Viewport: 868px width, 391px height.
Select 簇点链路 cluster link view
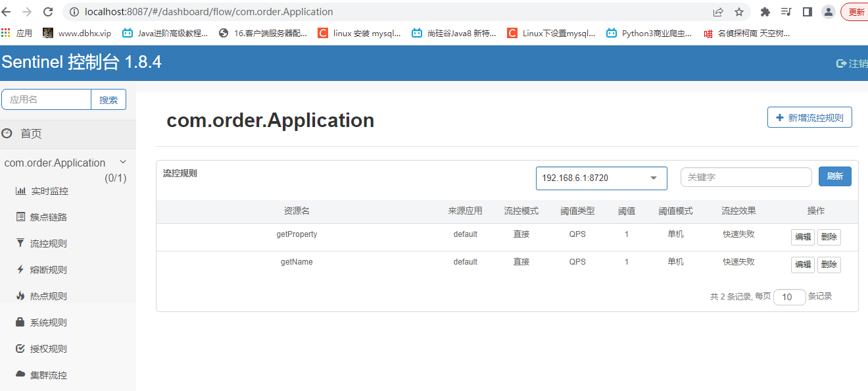41,217
